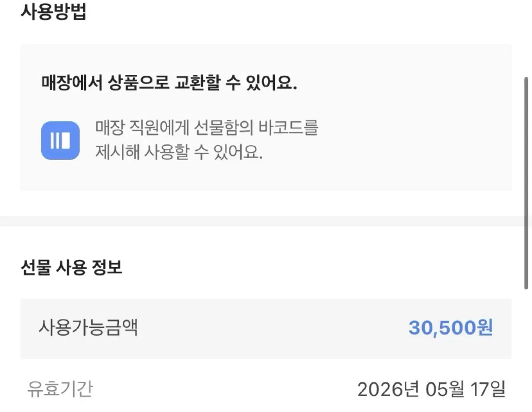
Task: Tap the blue 30,500원 amount
Action: pyautogui.click(x=450, y=328)
